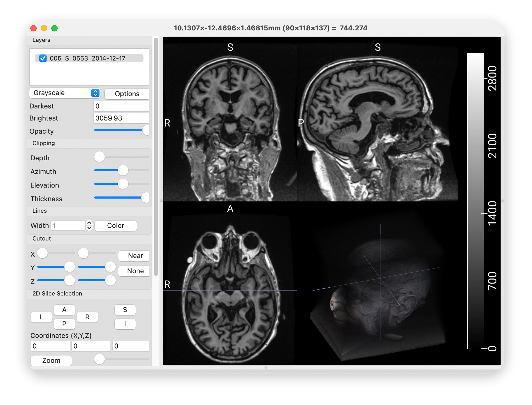Viewport: 532px width, 405px height.
Task: Click the Opacity slider handle
Action: point(146,130)
